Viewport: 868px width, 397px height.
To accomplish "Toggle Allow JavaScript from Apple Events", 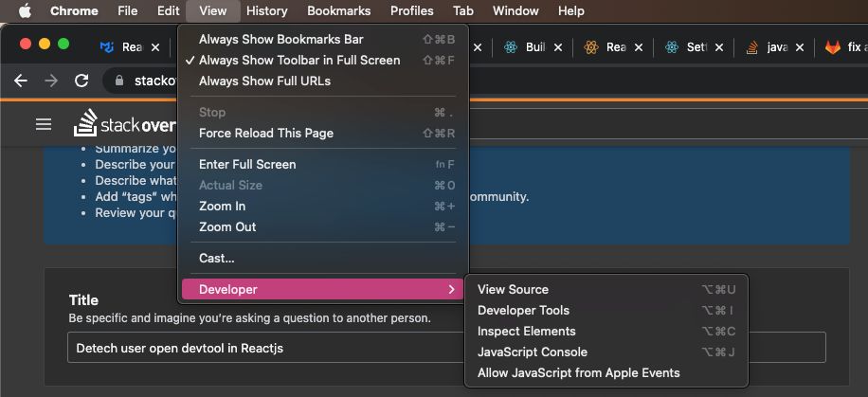I will pos(606,373).
